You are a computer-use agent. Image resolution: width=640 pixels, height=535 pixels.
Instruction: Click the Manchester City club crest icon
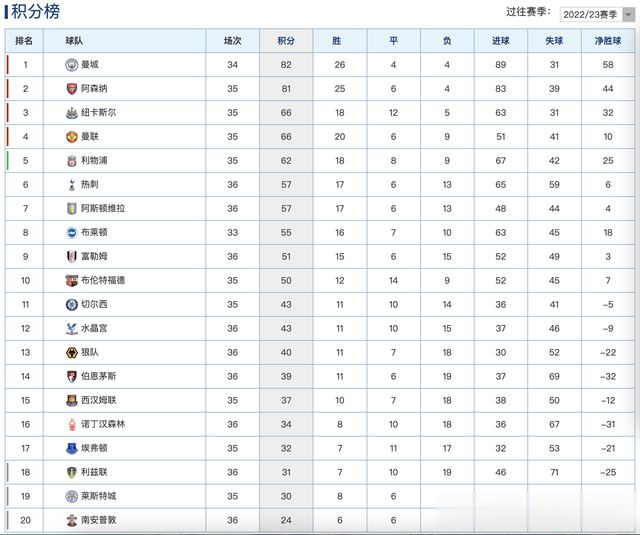71,64
